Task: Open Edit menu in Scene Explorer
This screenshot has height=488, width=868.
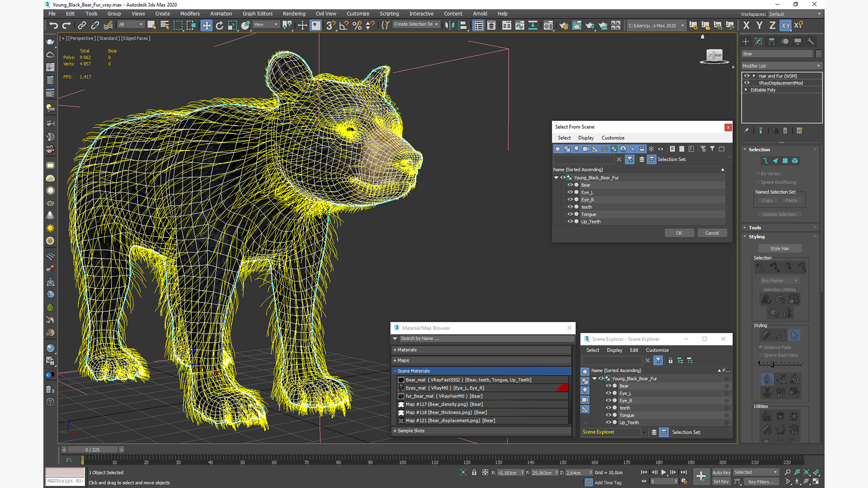Action: [x=634, y=350]
